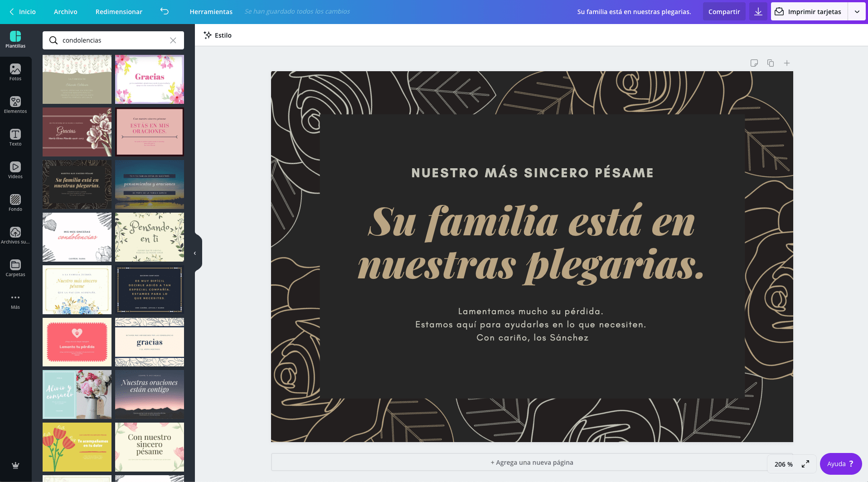Open the Videos sidebar panel
This screenshot has height=482, width=868.
point(15,170)
